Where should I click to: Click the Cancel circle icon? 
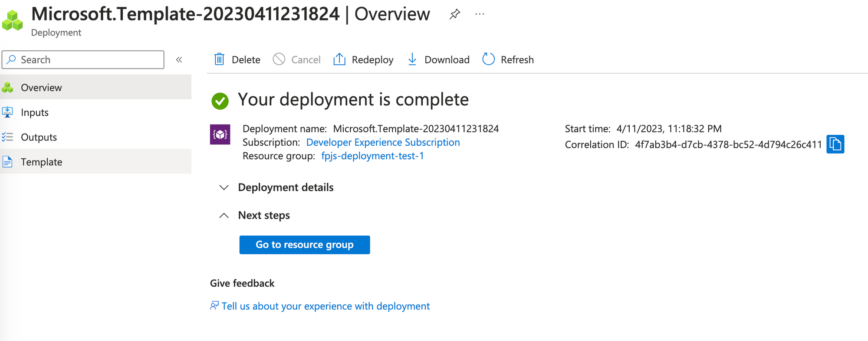coord(279,59)
